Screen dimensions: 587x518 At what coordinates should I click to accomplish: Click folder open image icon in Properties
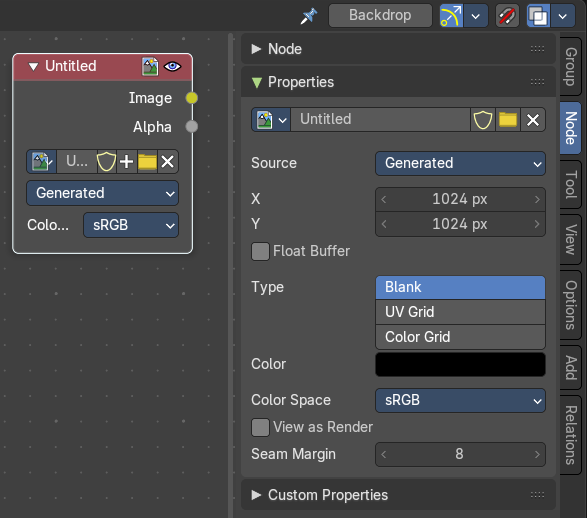pyautogui.click(x=508, y=120)
